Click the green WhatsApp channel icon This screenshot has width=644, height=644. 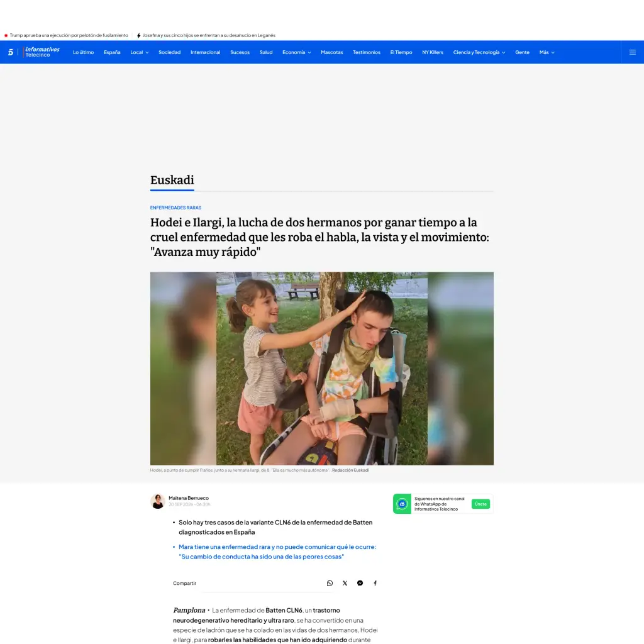(402, 504)
